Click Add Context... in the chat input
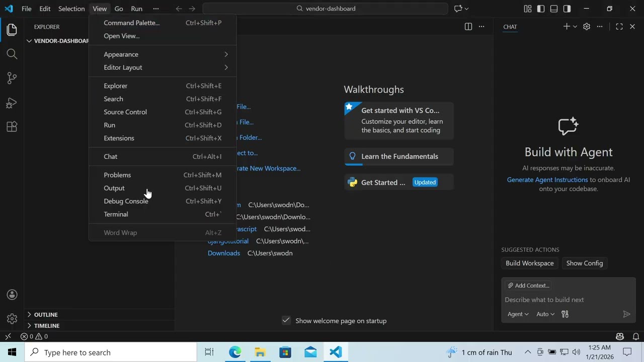The image size is (644, 362). pos(528,286)
